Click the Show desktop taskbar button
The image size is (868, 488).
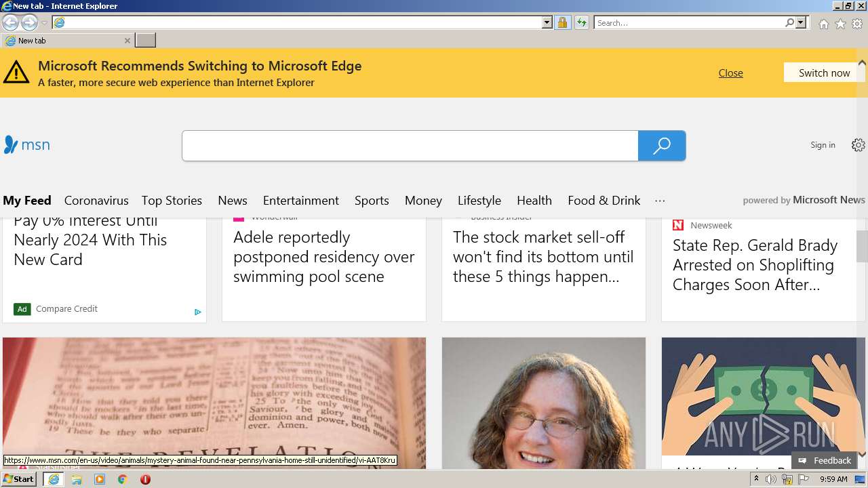[x=861, y=479]
